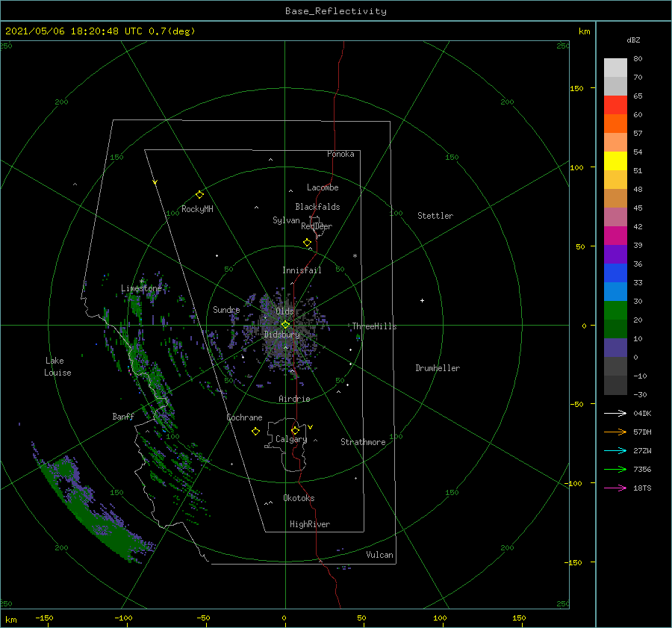The width and height of the screenshot is (672, 628).
Task: Click the ThreeHills city label
Action: (x=375, y=326)
